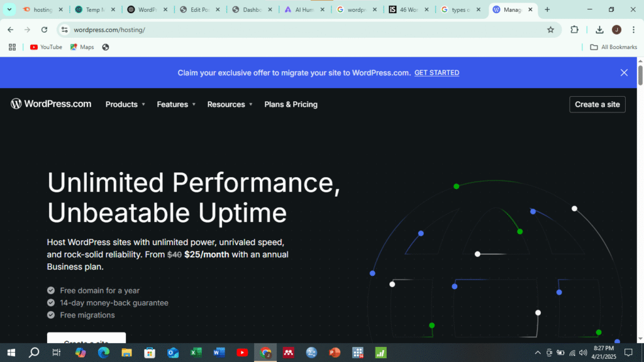Go forward to next page
644x362 pixels.
[27, 30]
